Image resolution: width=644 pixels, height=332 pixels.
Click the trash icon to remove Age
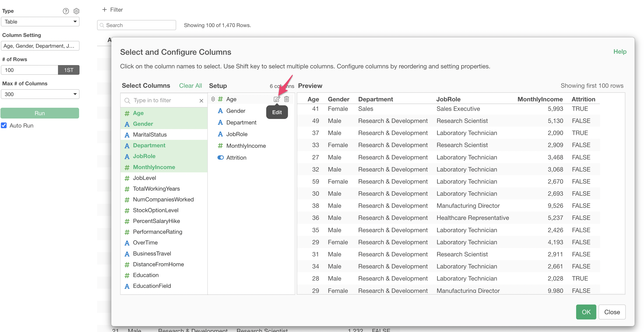pyautogui.click(x=286, y=99)
